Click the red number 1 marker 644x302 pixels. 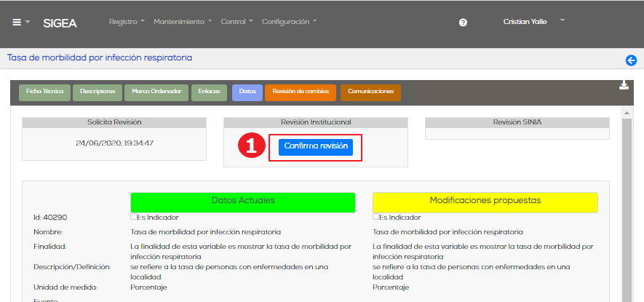(250, 146)
